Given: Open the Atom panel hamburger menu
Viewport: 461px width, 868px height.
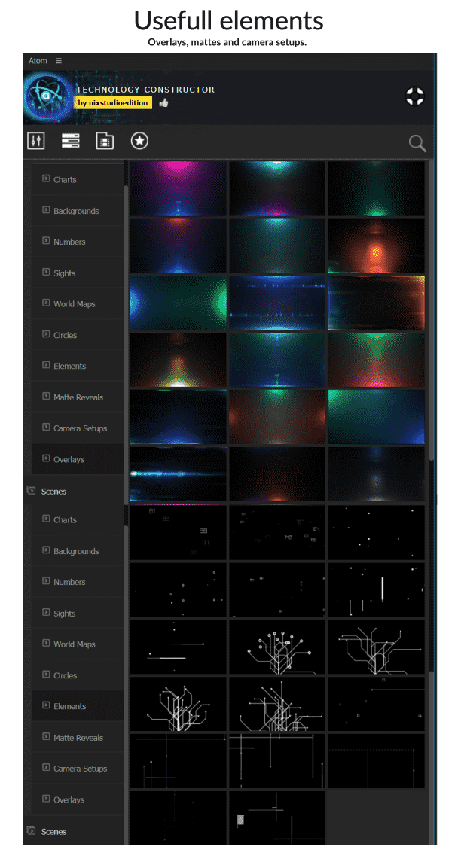Looking at the screenshot, I should [x=59, y=61].
